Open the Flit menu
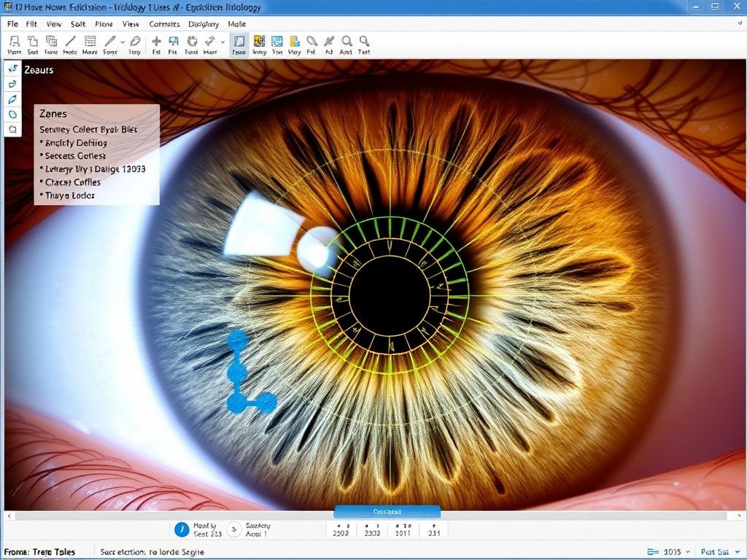Screen dimensions: 747x560 coord(32,24)
